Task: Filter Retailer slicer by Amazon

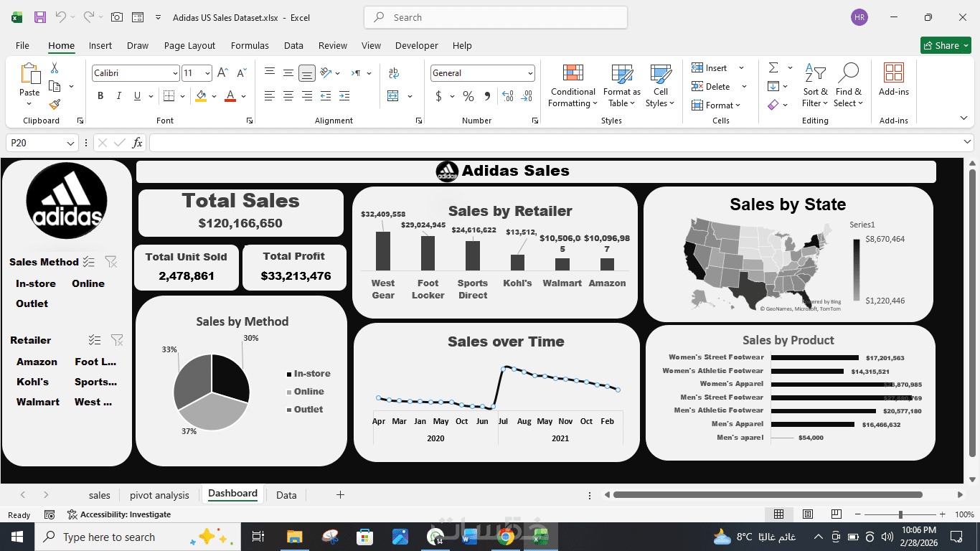Action: pos(37,362)
